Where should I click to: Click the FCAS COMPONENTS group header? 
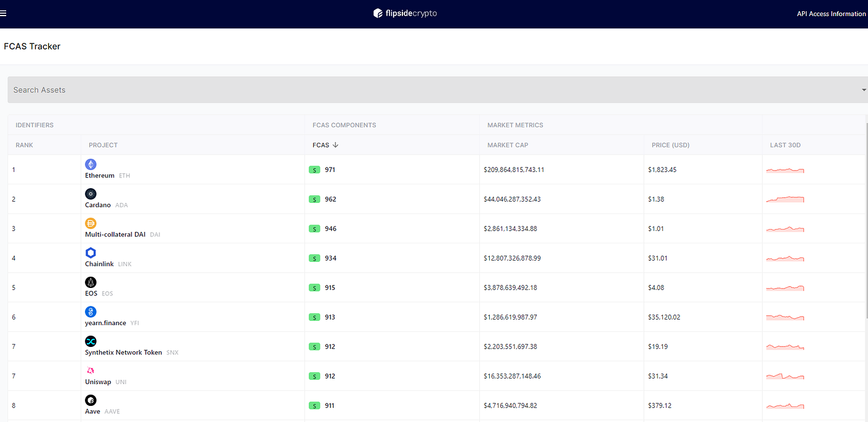click(344, 125)
